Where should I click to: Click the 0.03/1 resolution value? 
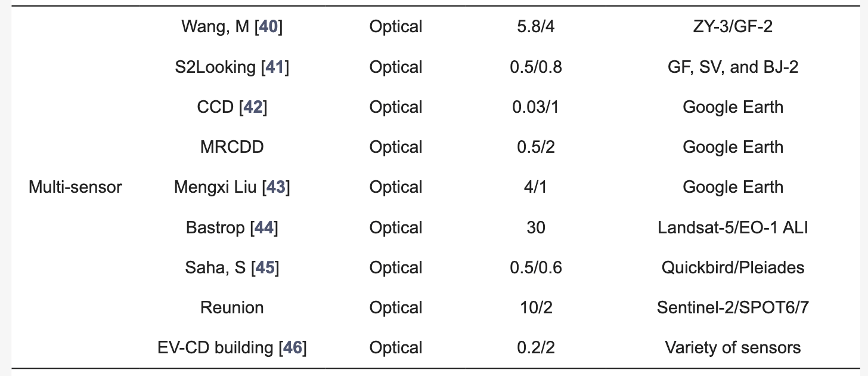536,107
